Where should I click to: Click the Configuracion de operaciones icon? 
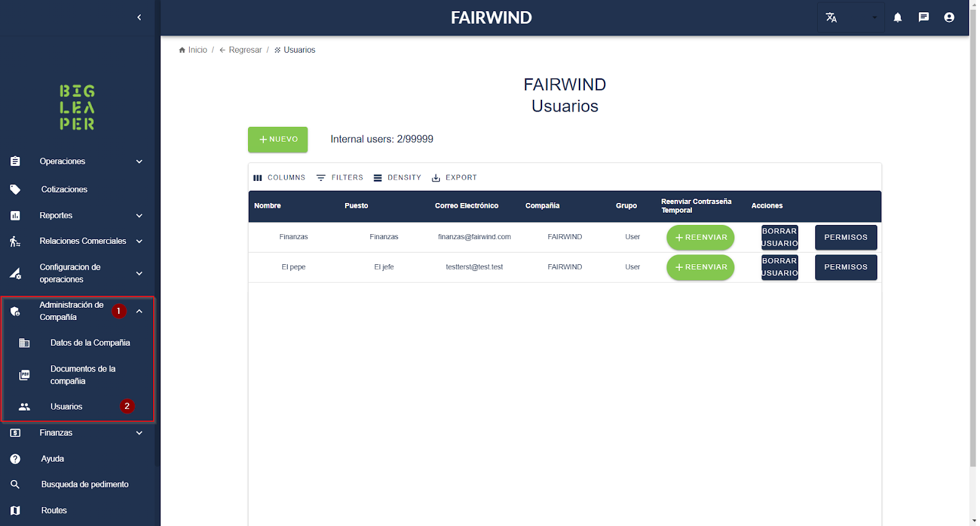coord(15,273)
